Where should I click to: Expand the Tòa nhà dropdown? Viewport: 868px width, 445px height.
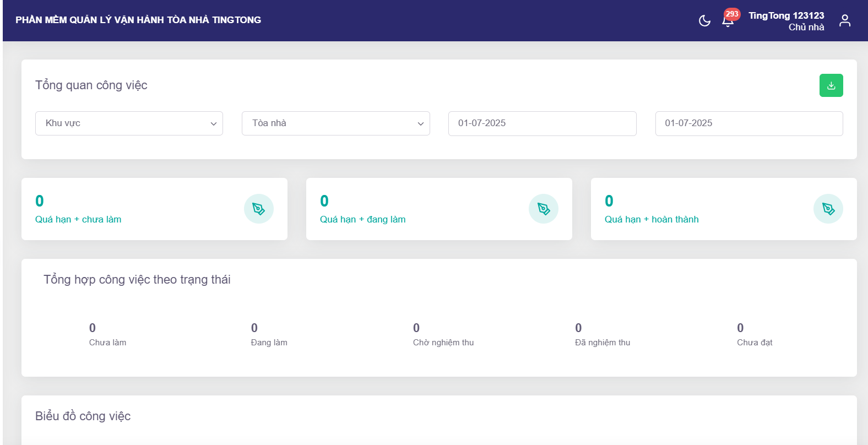point(335,123)
